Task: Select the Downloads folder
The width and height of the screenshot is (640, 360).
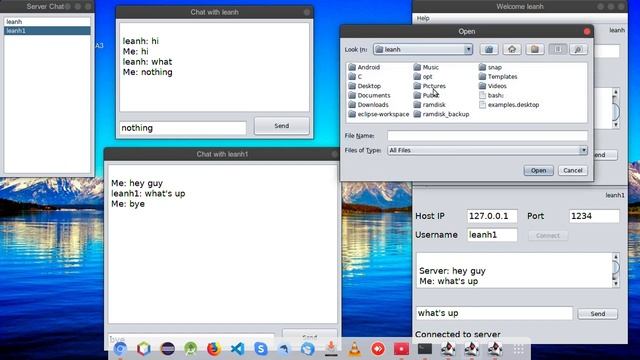Action: coord(369,104)
